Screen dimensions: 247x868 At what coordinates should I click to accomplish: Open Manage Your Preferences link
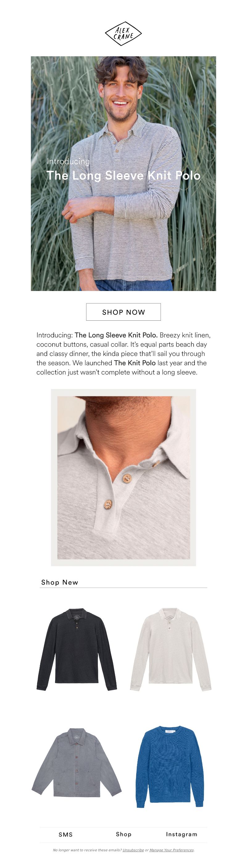tap(172, 850)
